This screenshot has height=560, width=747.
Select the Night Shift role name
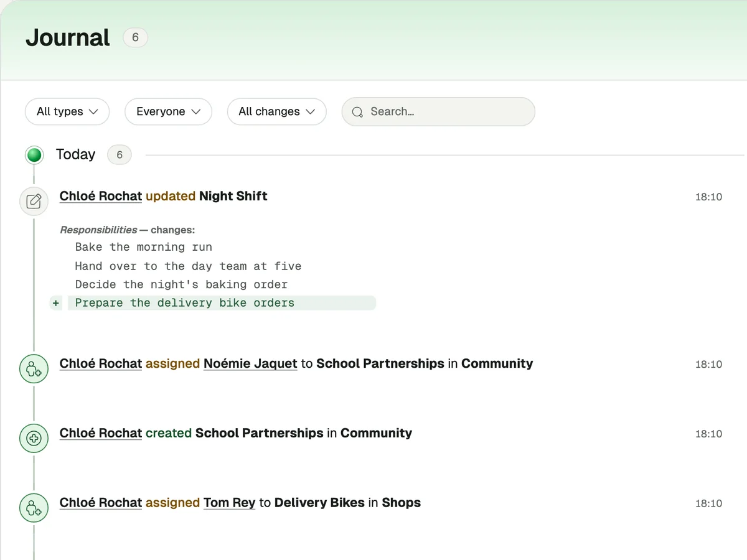coord(233,196)
